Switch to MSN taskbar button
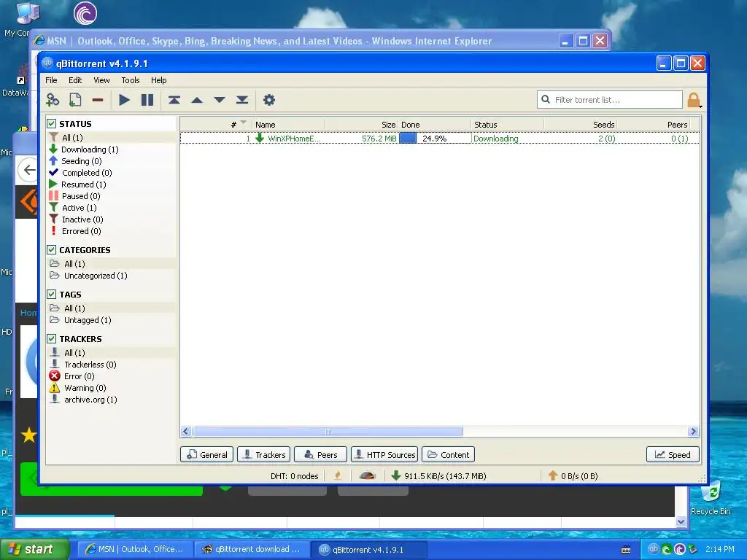Screen dimensions: 747x560 pos(135,549)
